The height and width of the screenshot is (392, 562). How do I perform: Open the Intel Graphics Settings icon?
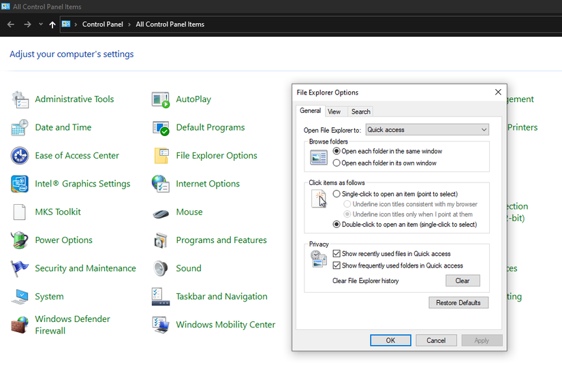20,184
